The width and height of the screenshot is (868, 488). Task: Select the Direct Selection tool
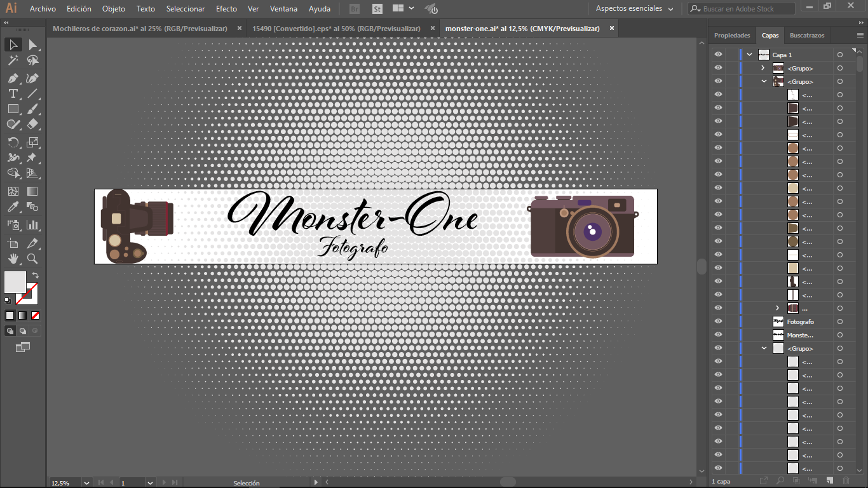click(x=32, y=44)
